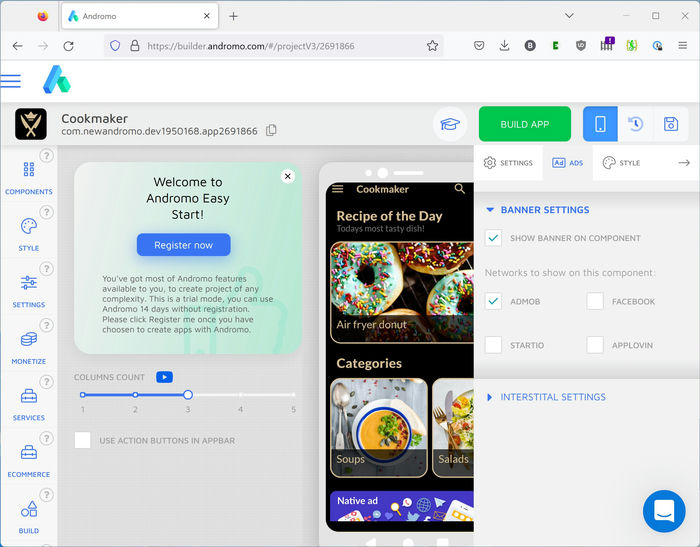
Task: Enable the StartIO network checkbox
Action: (x=493, y=345)
